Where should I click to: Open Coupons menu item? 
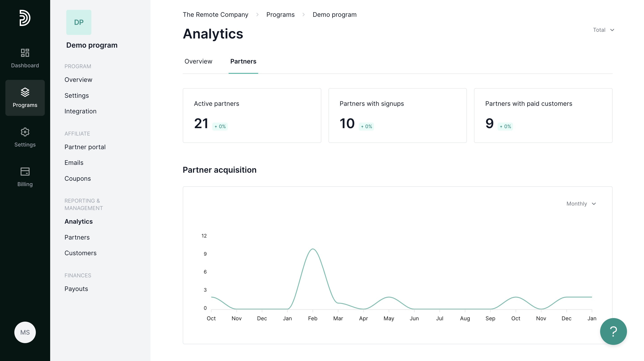[77, 178]
